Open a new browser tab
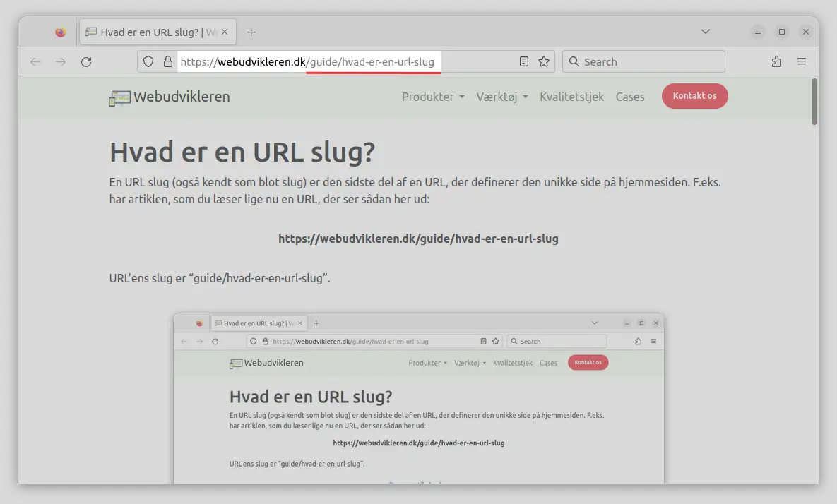837x504 pixels. 251,31
